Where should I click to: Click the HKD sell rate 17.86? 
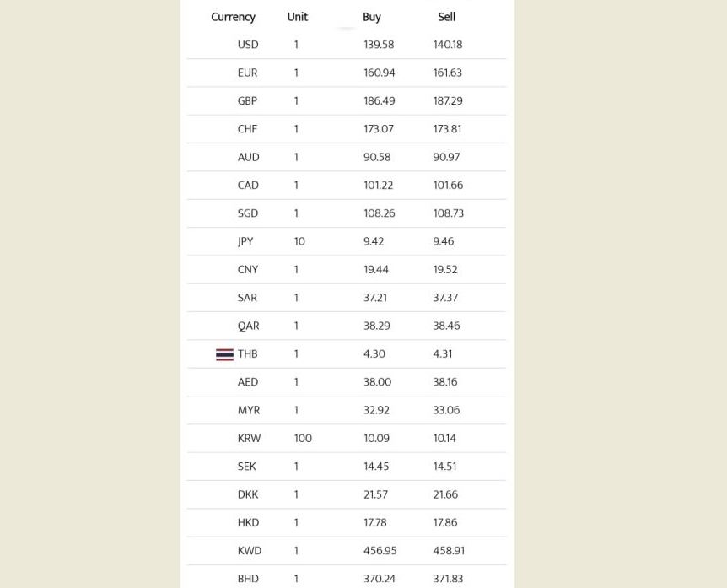445,523
